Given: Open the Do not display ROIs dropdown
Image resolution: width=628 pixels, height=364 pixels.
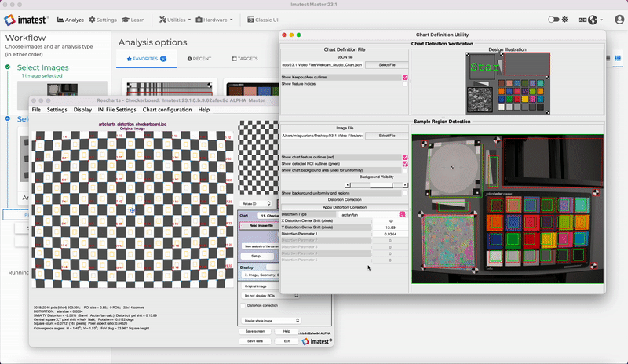Looking at the screenshot, I should [271, 296].
